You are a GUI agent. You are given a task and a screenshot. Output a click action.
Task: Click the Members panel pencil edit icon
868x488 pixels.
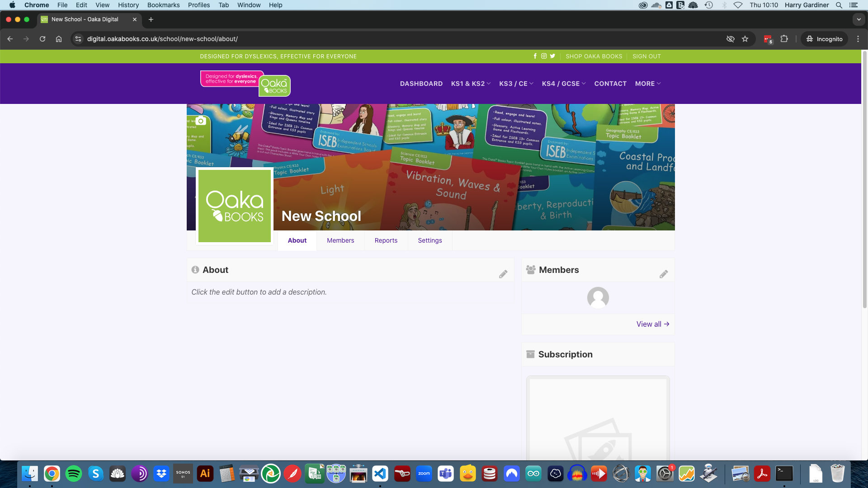coord(664,274)
